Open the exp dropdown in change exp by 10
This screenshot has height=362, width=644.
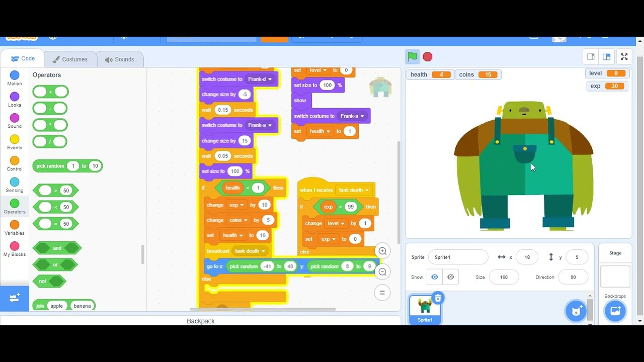236,205
